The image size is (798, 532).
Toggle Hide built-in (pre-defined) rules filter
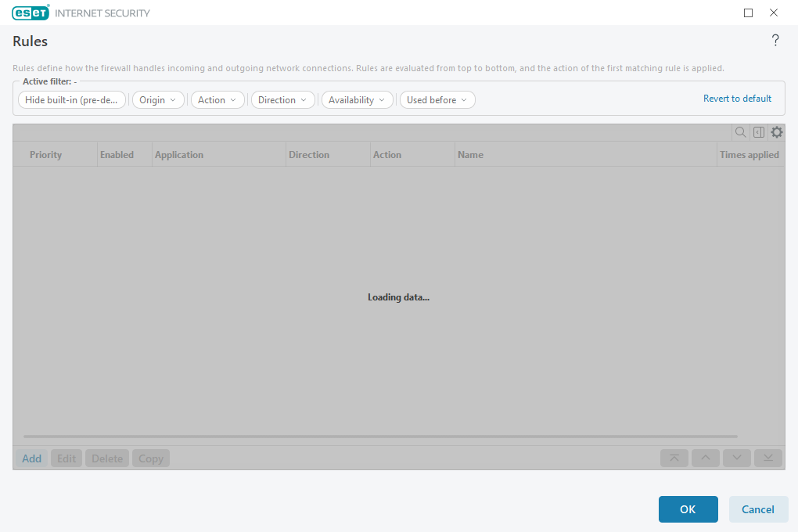[72, 100]
